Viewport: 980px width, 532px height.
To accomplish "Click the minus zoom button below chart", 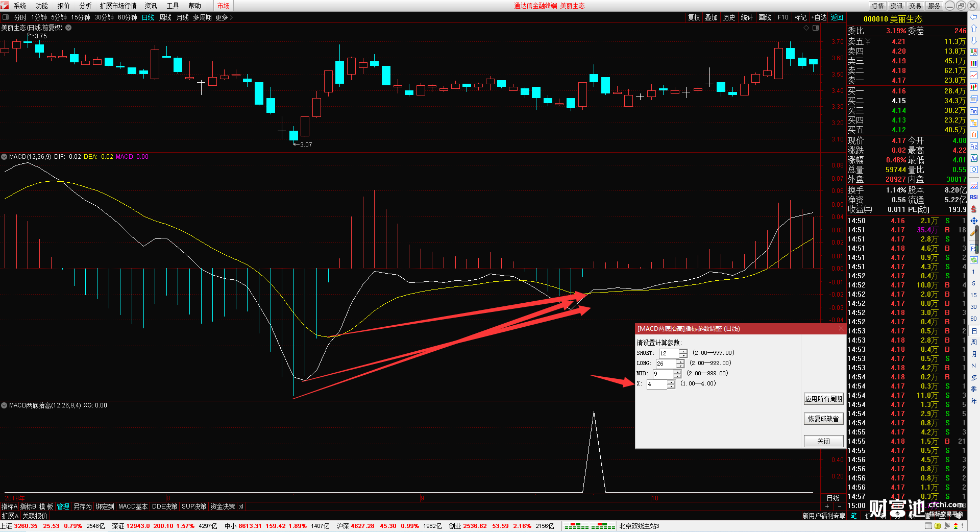I will coord(839,506).
